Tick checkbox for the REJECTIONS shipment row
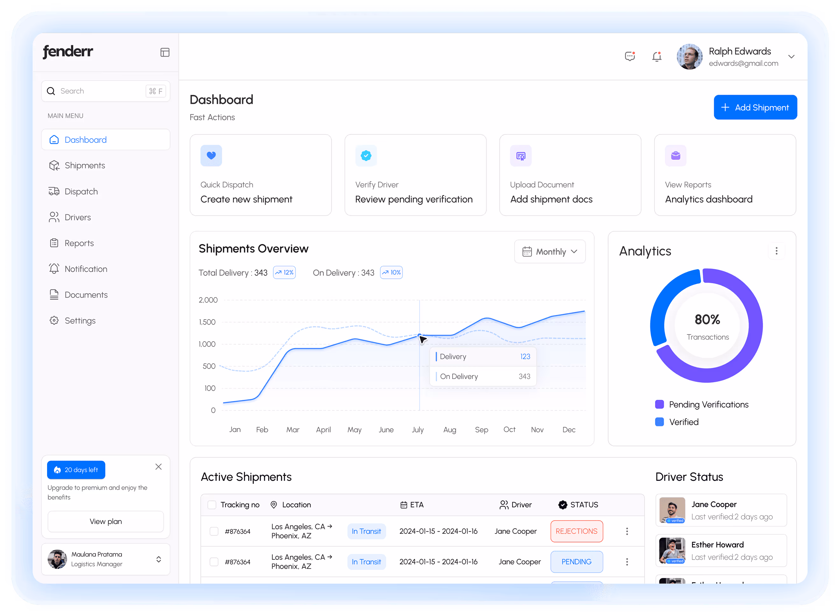The image size is (840, 616). 214,531
